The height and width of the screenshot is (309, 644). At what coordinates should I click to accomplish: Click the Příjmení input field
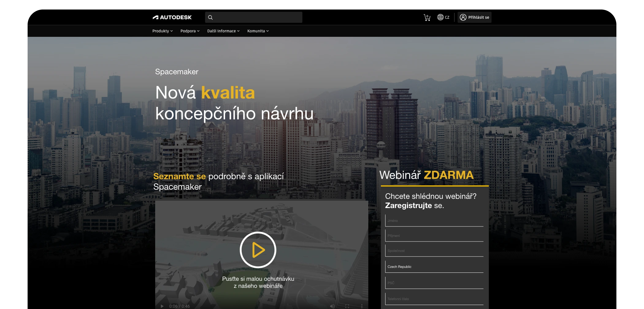pos(434,236)
